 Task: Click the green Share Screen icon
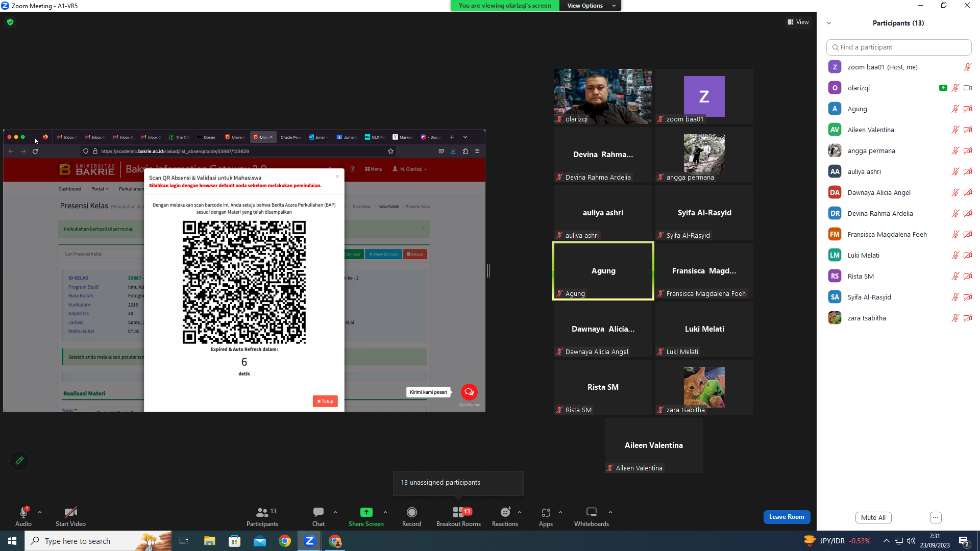(x=366, y=512)
